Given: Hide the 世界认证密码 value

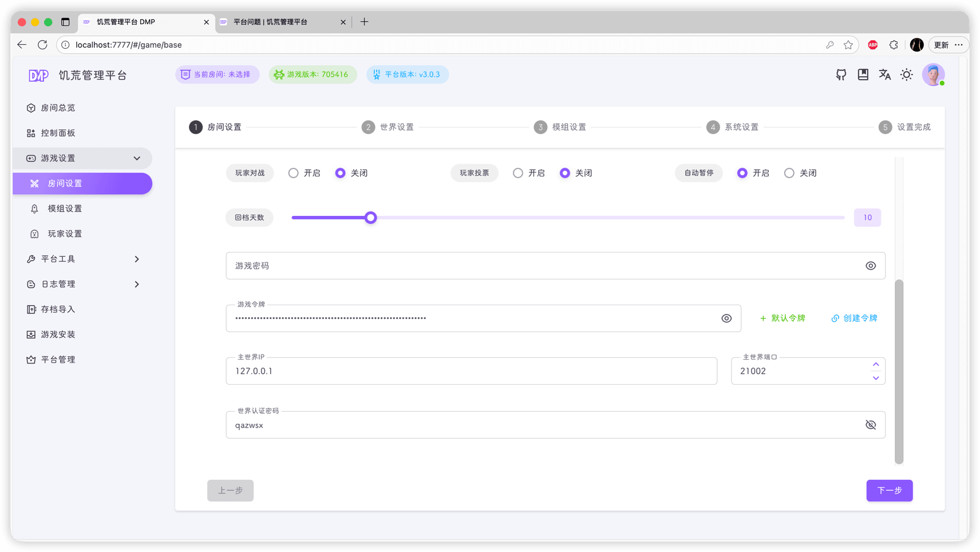Looking at the screenshot, I should tap(870, 425).
